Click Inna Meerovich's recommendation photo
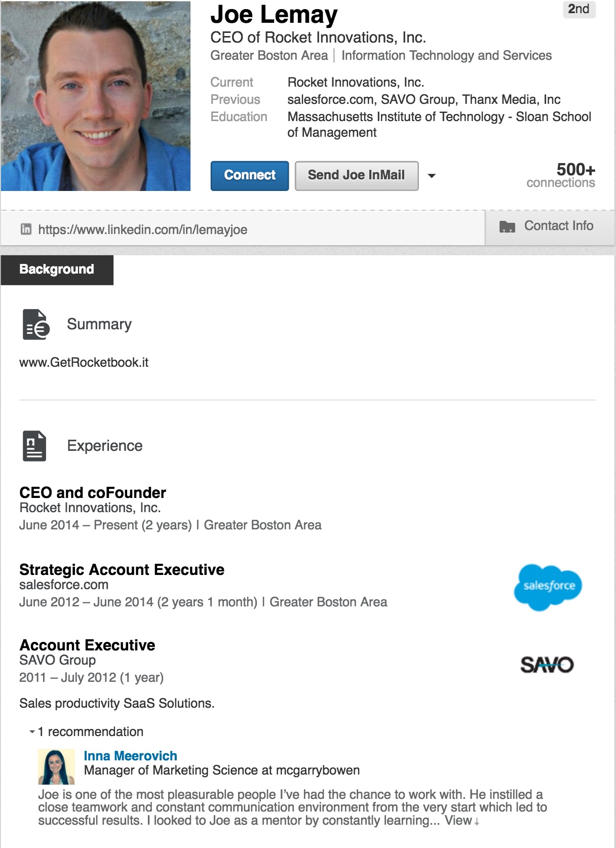 (56, 767)
